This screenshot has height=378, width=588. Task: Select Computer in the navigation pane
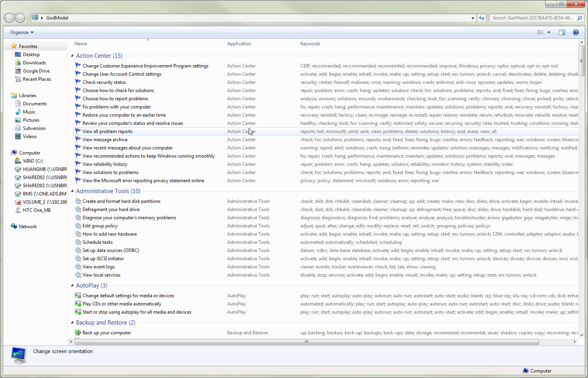(x=30, y=153)
